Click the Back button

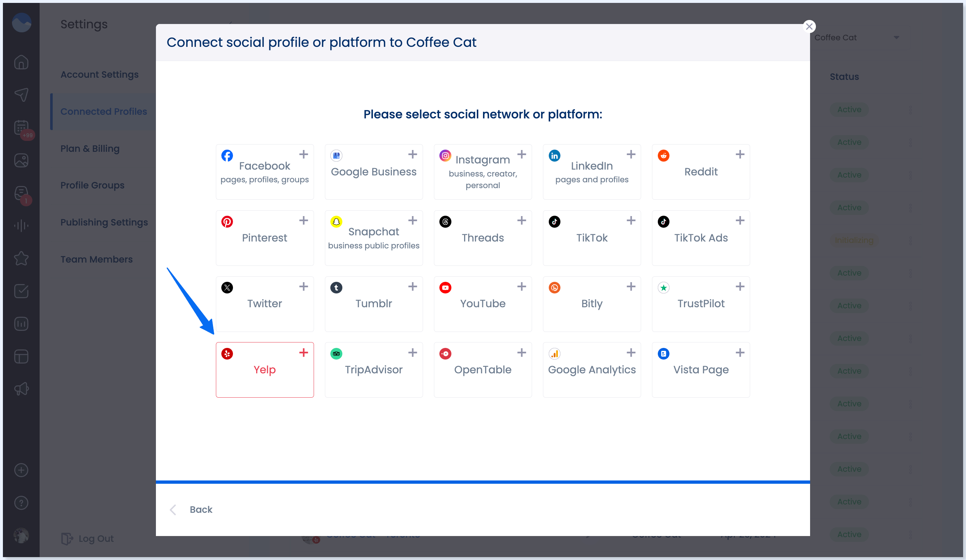click(201, 509)
